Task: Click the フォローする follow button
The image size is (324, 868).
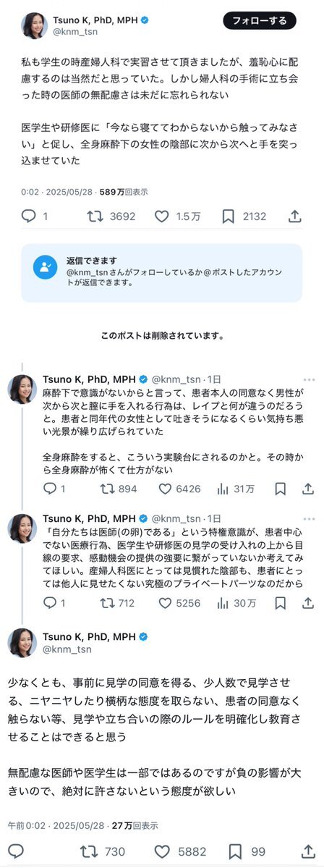Action: 260,21
